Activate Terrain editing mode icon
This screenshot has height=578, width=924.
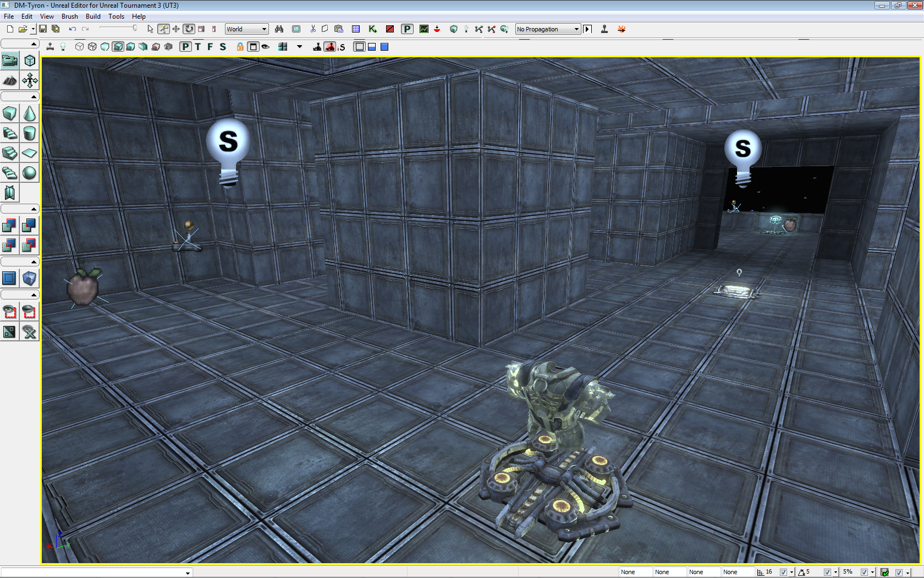(x=10, y=81)
